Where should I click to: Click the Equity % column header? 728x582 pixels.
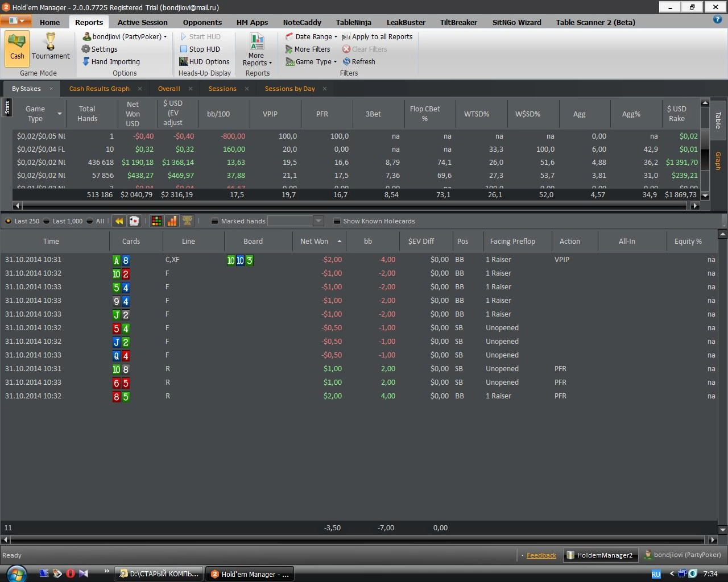click(688, 242)
